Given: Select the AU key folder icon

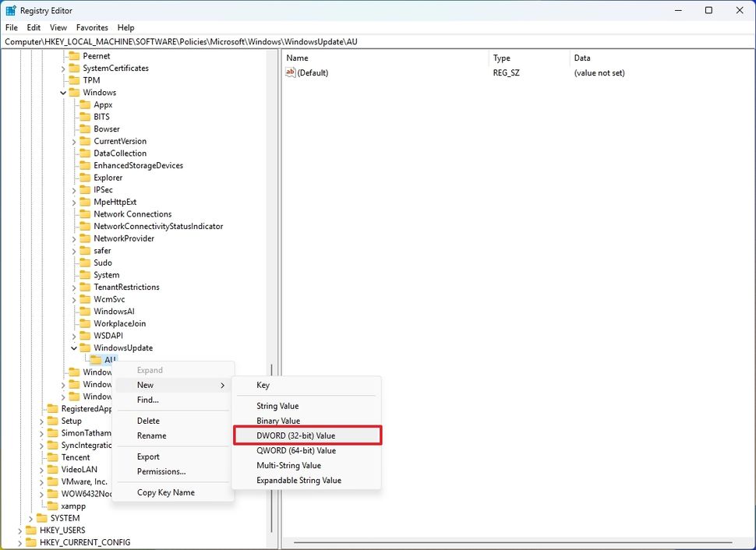Looking at the screenshot, I should tap(96, 360).
